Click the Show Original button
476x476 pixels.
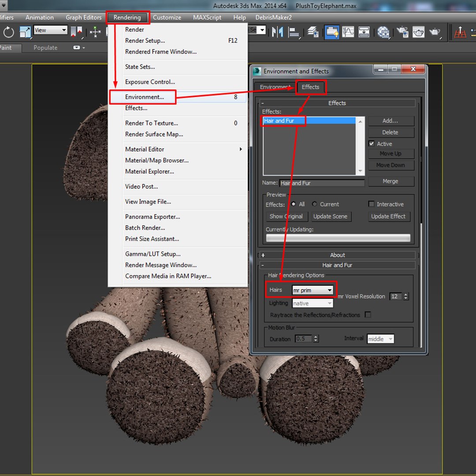(286, 216)
